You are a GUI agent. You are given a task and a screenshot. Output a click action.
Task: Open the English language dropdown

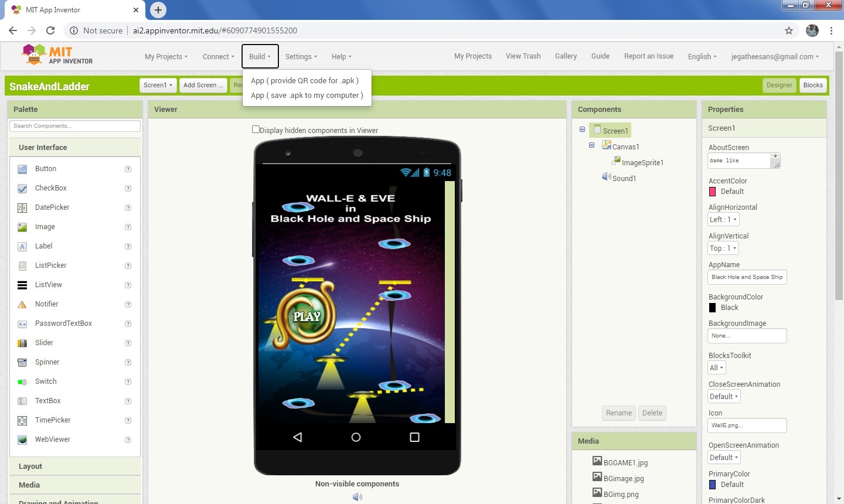pos(702,56)
